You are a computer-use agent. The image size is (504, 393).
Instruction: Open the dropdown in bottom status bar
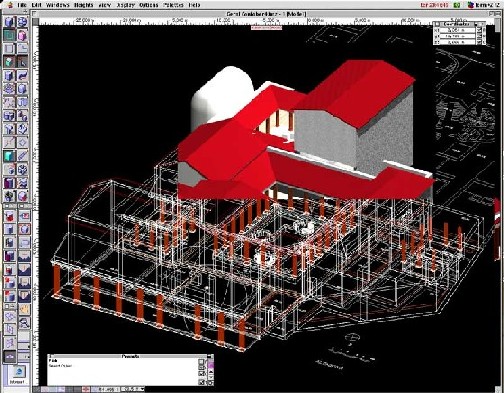tap(132, 389)
